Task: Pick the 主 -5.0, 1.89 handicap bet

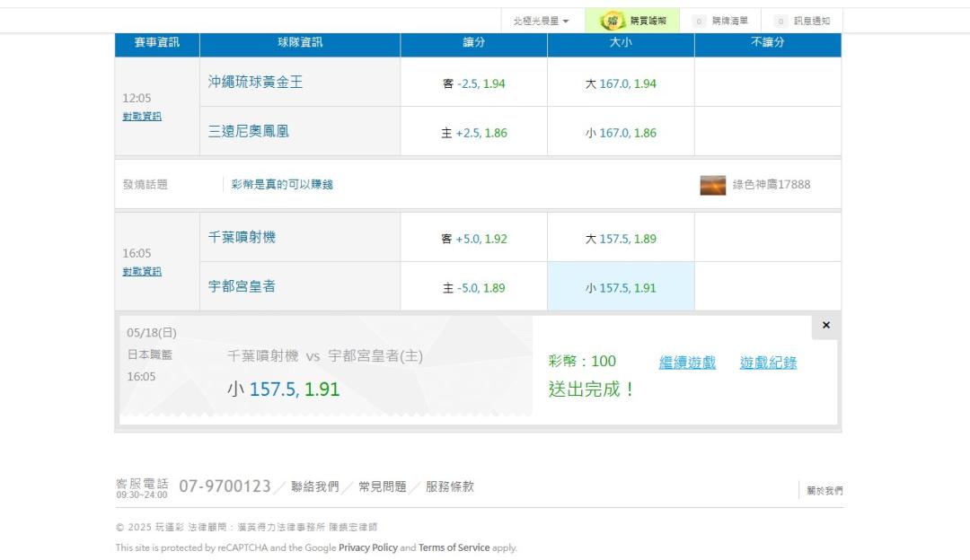Action: pos(474,288)
